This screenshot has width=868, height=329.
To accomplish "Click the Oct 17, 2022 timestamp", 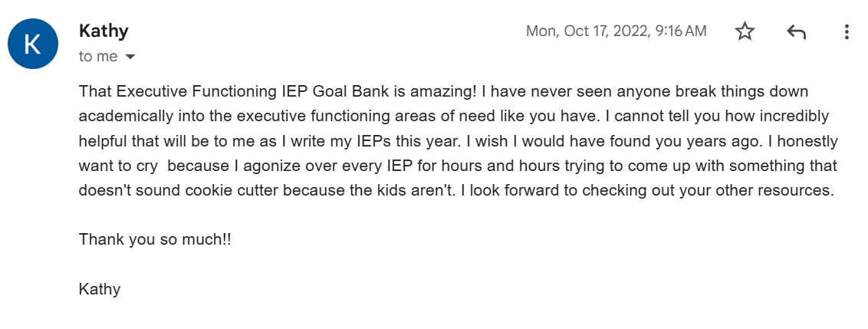I will pos(616,31).
